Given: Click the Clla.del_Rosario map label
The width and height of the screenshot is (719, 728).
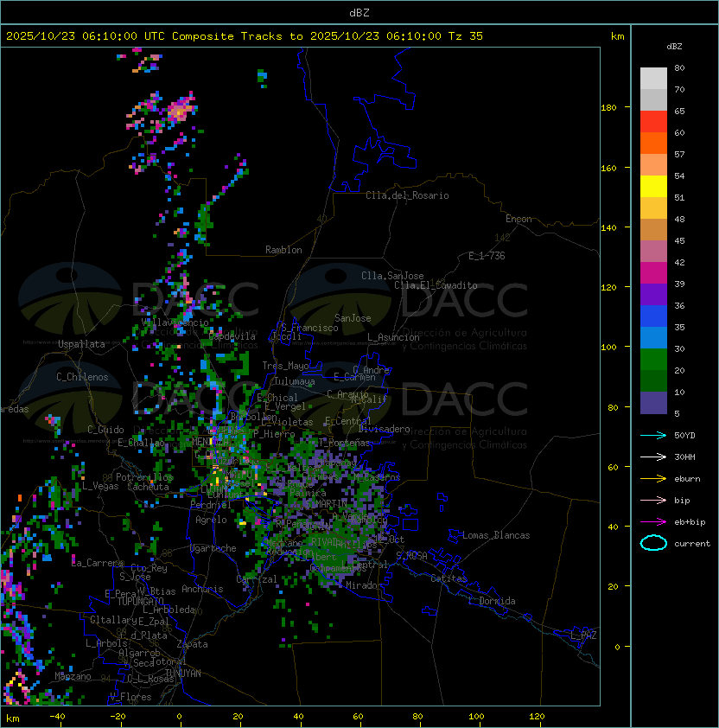Looking at the screenshot, I should pos(407,195).
